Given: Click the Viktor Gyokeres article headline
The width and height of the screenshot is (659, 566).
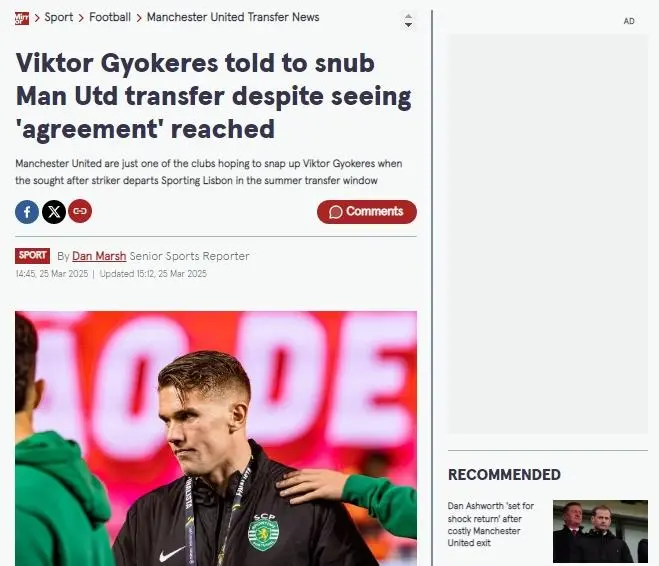Looking at the screenshot, I should [x=214, y=96].
